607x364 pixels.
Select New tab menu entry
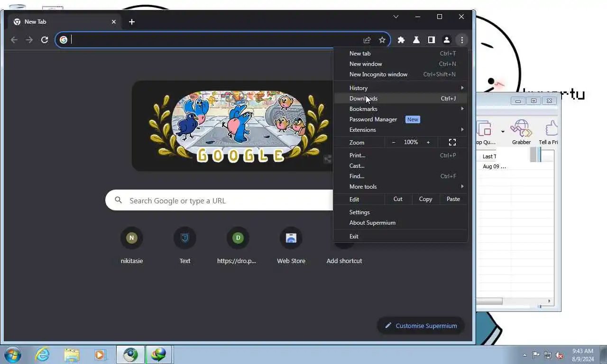point(401,54)
